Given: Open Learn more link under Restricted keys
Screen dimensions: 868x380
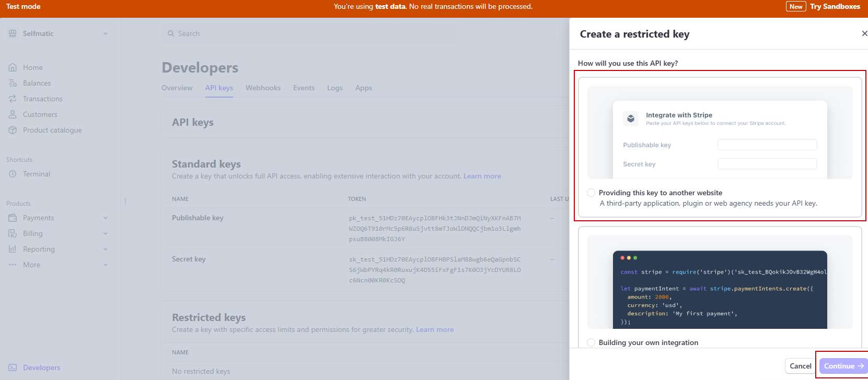Looking at the screenshot, I should (435, 329).
